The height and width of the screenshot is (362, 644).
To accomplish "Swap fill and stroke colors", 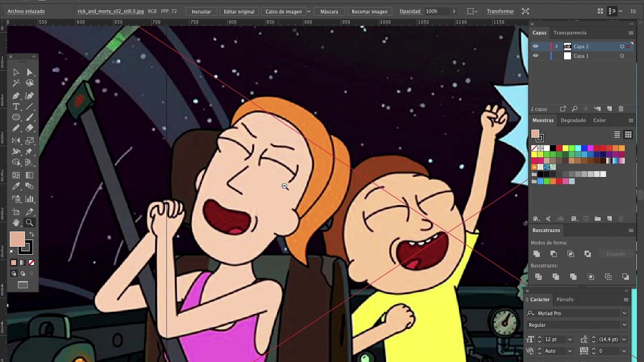I will point(31,235).
